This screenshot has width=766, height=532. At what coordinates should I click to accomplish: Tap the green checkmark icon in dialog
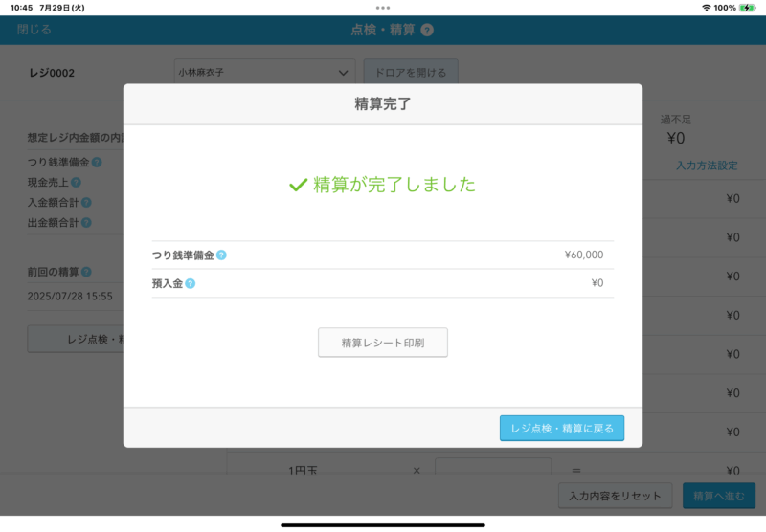pos(298,185)
